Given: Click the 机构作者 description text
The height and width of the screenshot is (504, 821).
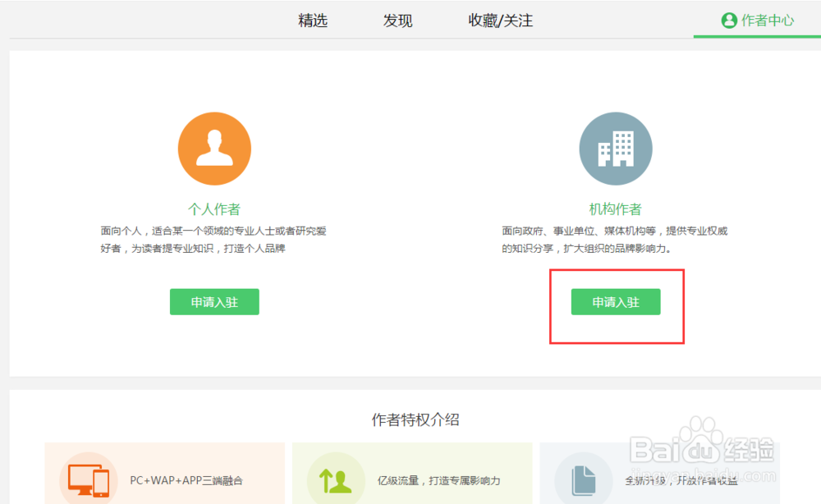Looking at the screenshot, I should (x=615, y=240).
